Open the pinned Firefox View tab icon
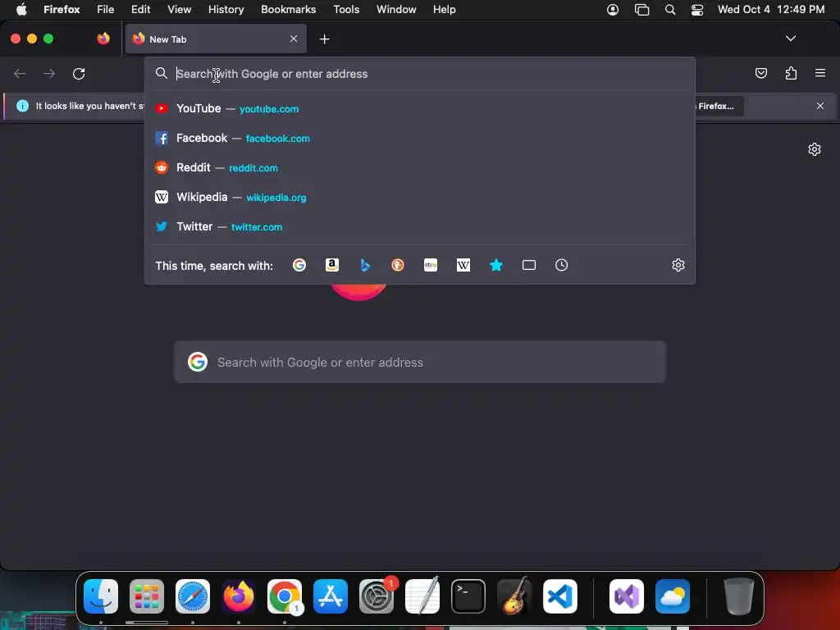Screen dimensions: 840x630 click(103, 39)
